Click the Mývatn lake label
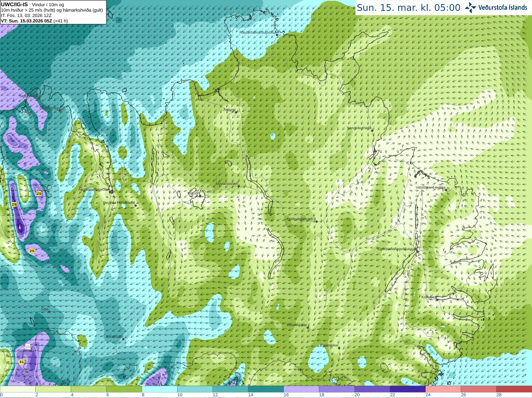The height and width of the screenshot is (398, 532). click(193, 193)
